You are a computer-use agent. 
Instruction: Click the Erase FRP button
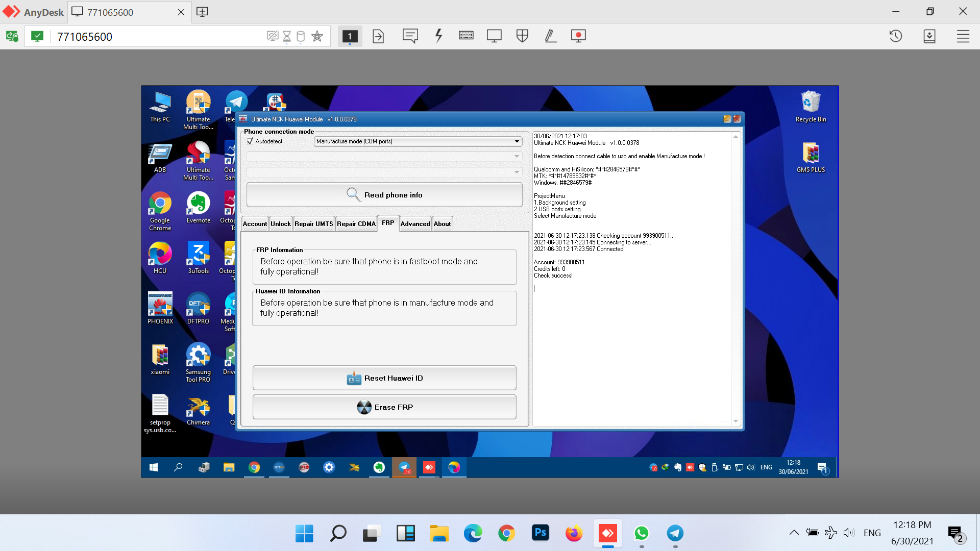click(384, 407)
